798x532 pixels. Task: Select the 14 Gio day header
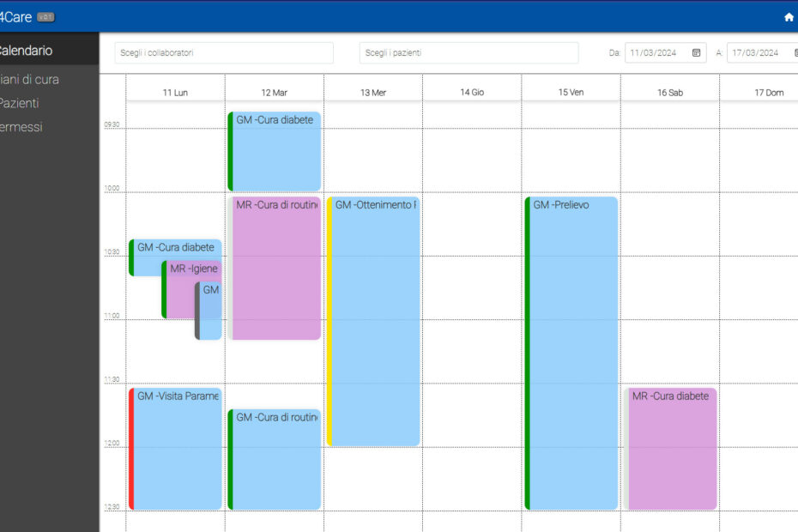472,92
